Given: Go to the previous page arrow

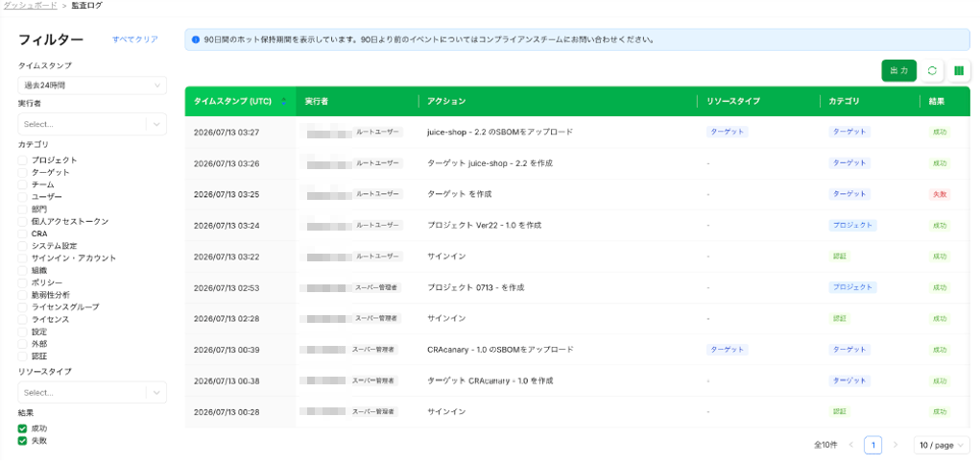Looking at the screenshot, I should tap(851, 445).
